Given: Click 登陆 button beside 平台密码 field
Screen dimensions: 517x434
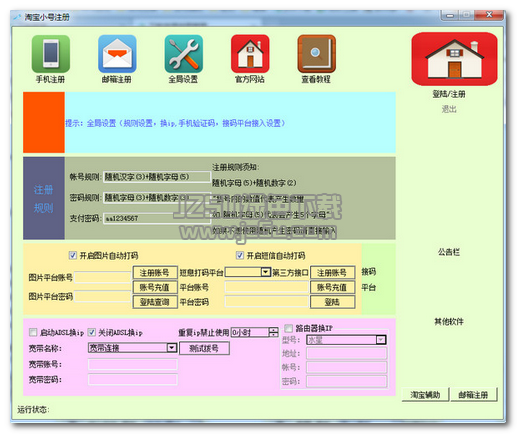Looking at the screenshot, I should click(332, 302).
